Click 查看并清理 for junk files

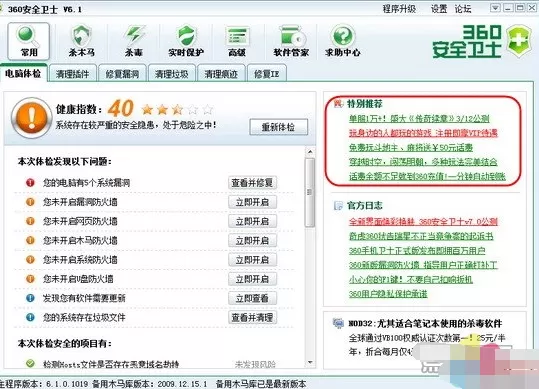pos(252,318)
